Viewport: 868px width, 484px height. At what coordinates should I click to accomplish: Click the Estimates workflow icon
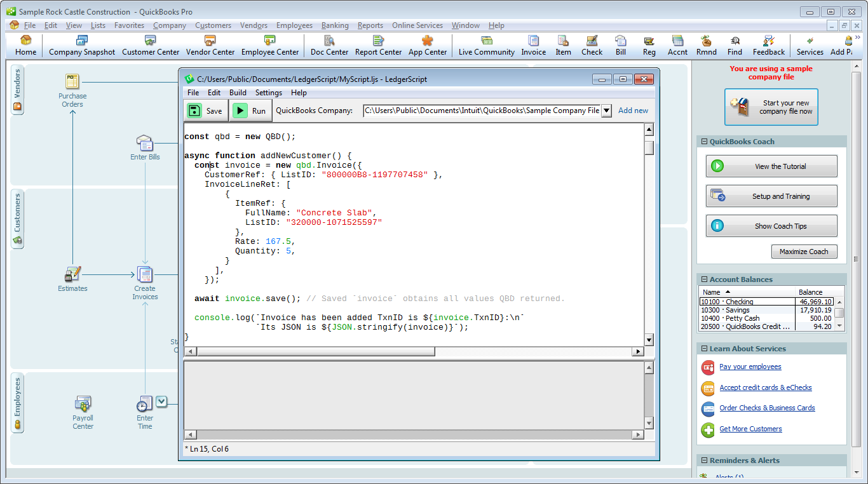pos(72,275)
